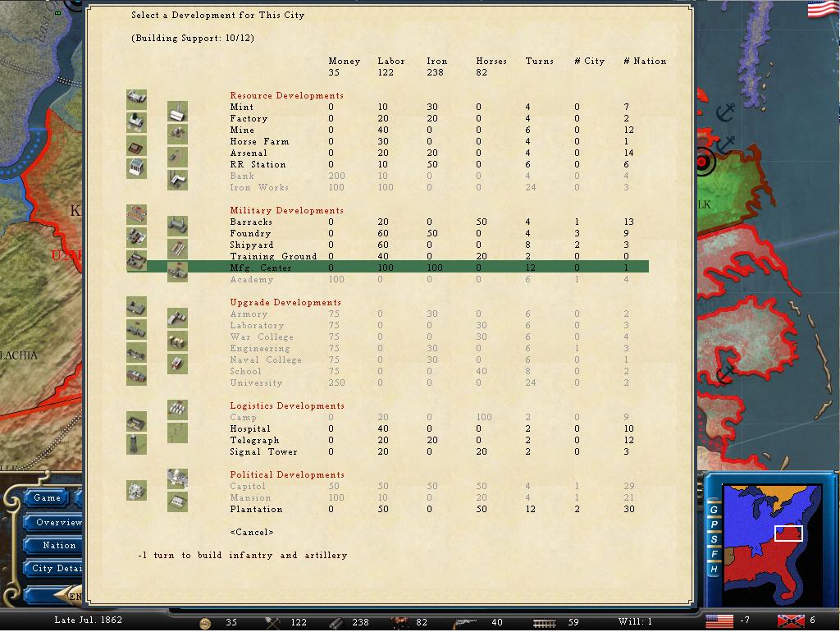Screen dimensions: 840x632
Task: Toggle the P minimap filter button
Action: (x=714, y=524)
